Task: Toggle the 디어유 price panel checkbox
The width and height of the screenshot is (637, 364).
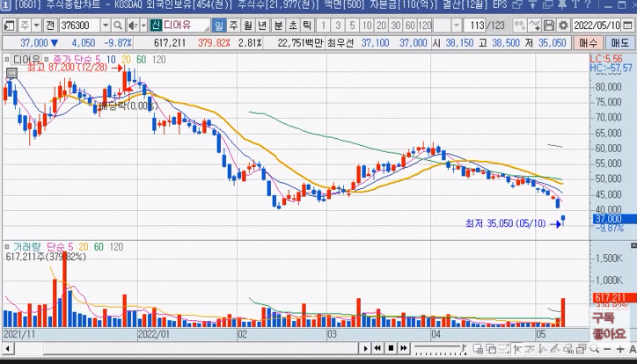Action: coord(7,60)
